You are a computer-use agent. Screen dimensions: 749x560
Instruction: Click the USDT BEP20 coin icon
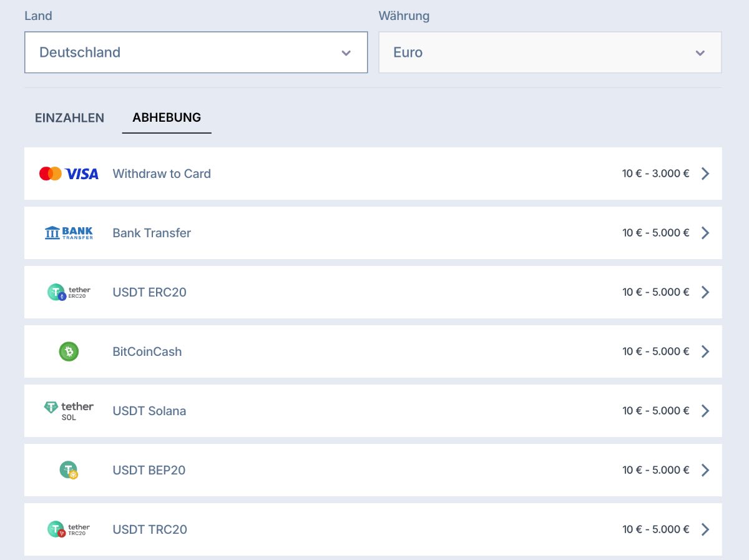point(69,470)
